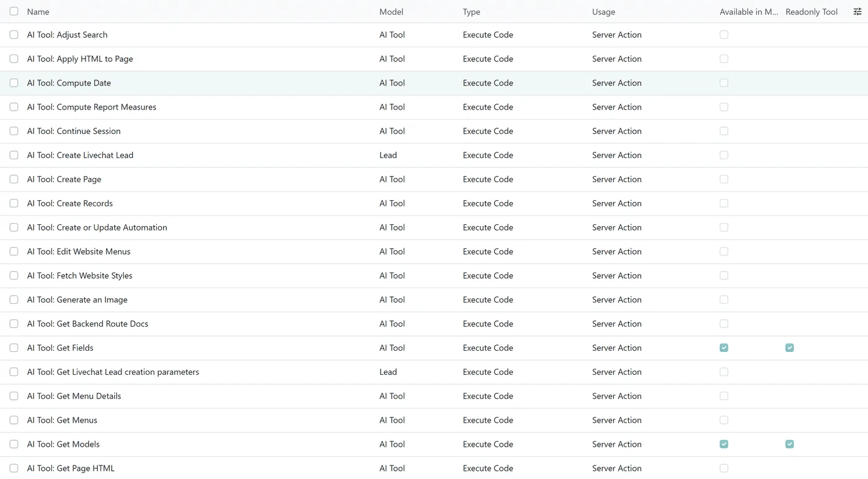Open AI Tool: Get Menu Details
The image size is (868, 479).
pos(74,396)
